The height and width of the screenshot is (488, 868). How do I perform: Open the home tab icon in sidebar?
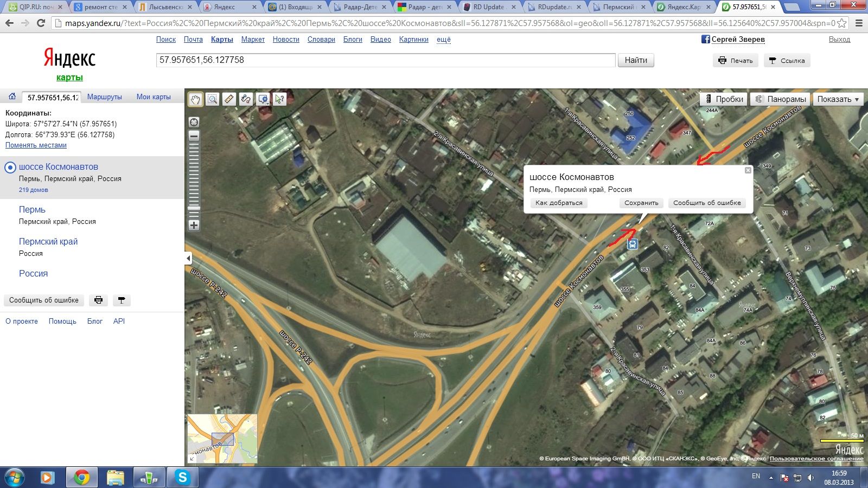click(x=12, y=97)
